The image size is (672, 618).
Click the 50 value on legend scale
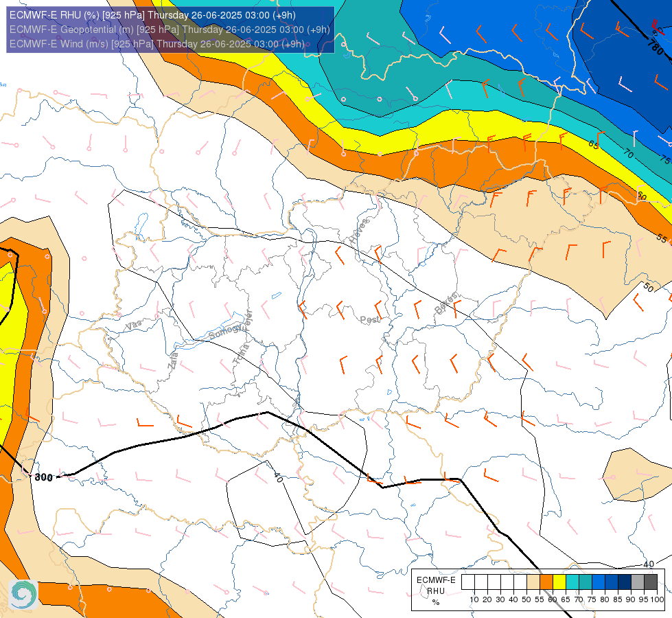pos(526,599)
